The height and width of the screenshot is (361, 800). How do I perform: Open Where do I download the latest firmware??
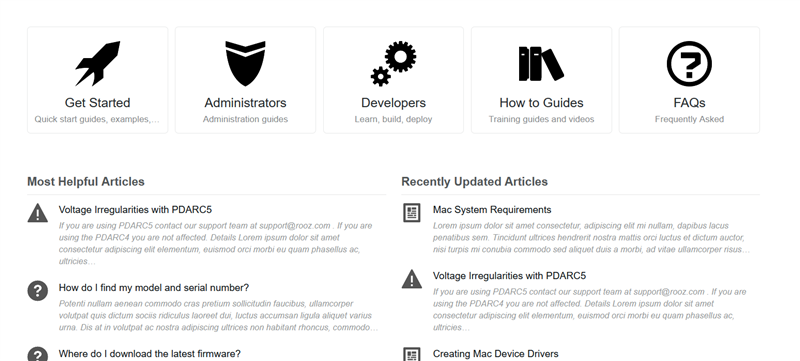(x=149, y=354)
